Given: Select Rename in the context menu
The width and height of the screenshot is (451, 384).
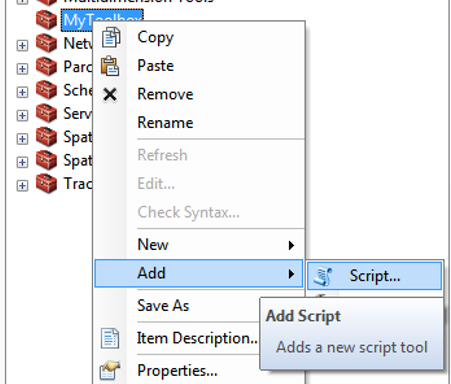Looking at the screenshot, I should pos(199,123).
